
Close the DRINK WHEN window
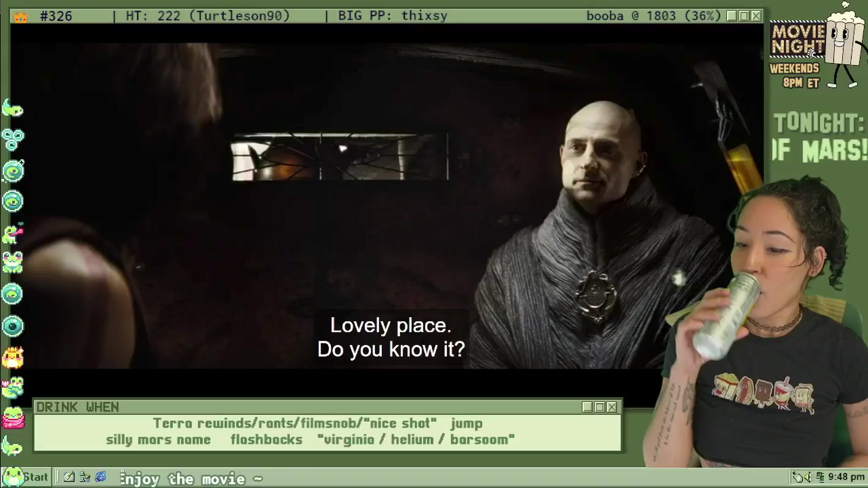[612, 407]
